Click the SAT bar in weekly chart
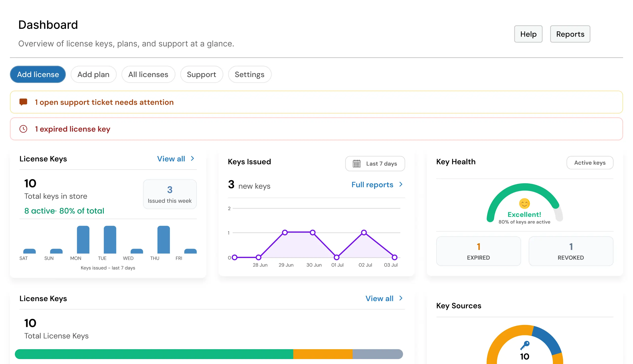The height and width of the screenshot is (364, 633). point(29,251)
